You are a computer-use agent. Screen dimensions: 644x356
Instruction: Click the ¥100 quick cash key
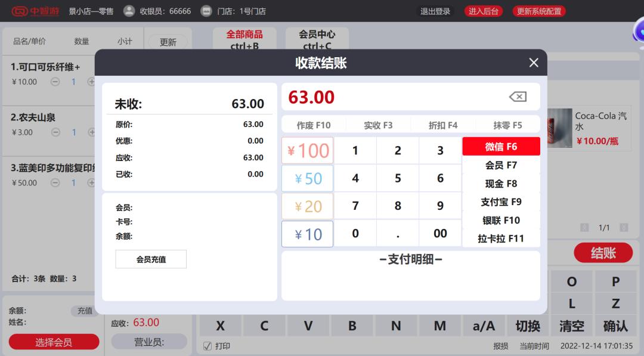pos(307,150)
